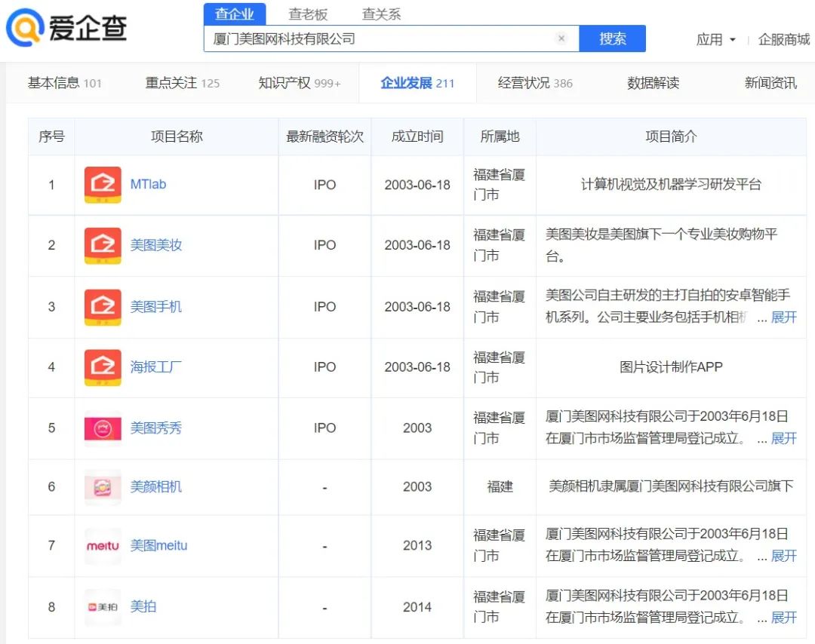
Task: Expand the 美图手机 project description
Action: (x=783, y=317)
